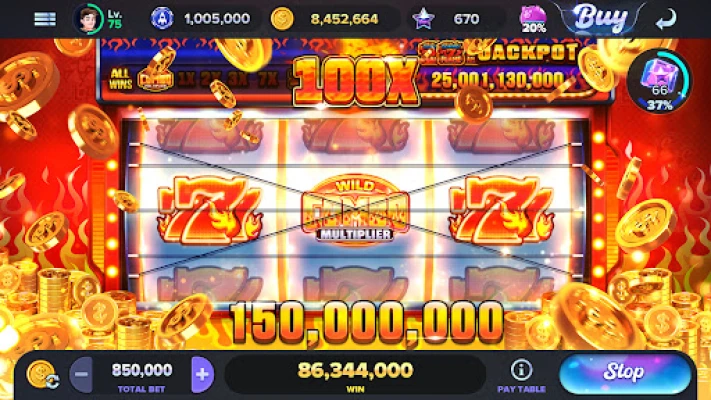
Task: Open the hamburger menu
Action: (x=45, y=19)
